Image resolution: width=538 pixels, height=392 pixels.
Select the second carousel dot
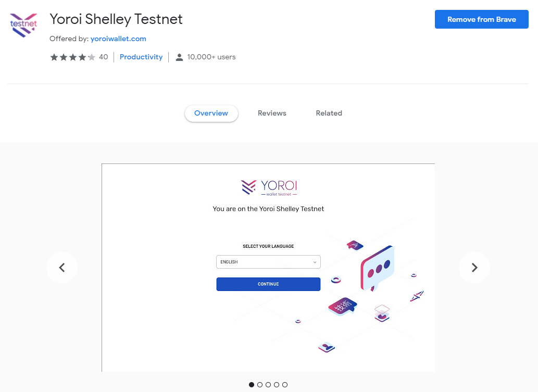(x=260, y=385)
